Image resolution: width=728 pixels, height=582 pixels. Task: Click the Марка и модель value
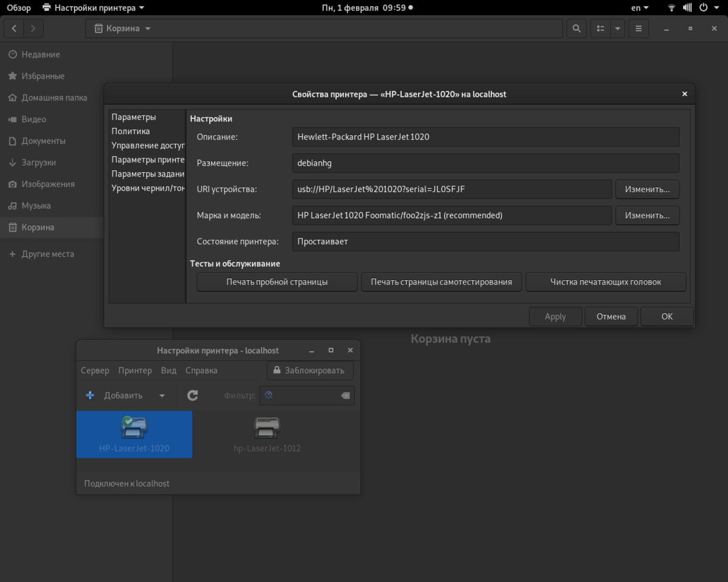tap(451, 215)
